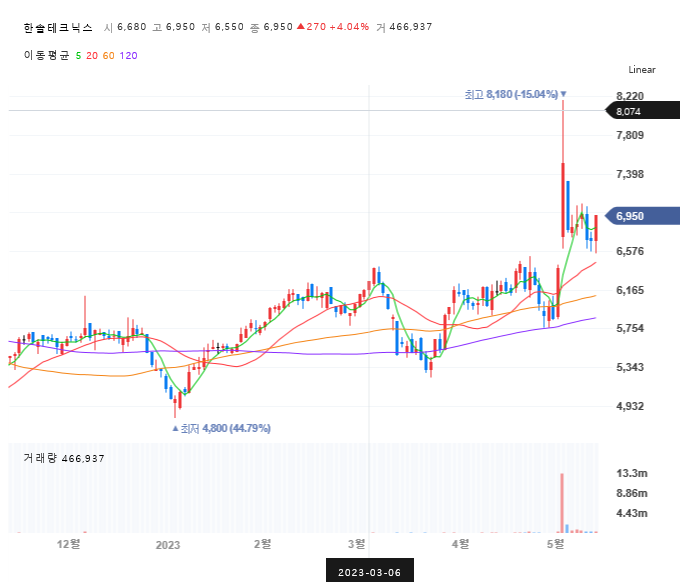
Task: Click the 4,932 price axis label
Action: pyautogui.click(x=630, y=406)
